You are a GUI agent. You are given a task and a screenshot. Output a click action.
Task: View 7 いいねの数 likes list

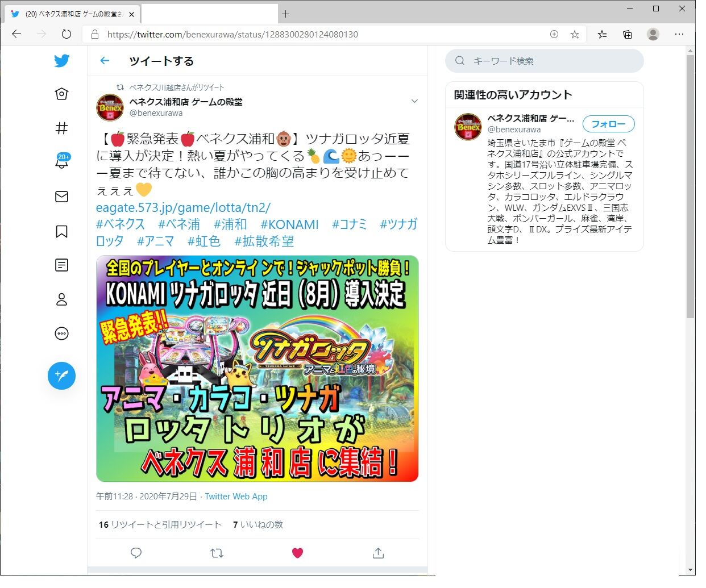coord(258,524)
